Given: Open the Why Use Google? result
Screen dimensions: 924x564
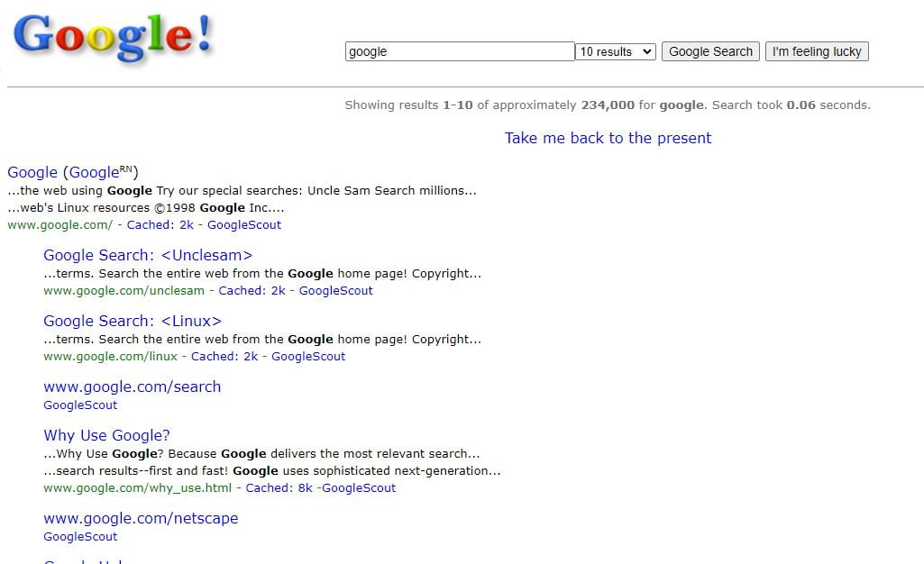Looking at the screenshot, I should pyautogui.click(x=106, y=435).
